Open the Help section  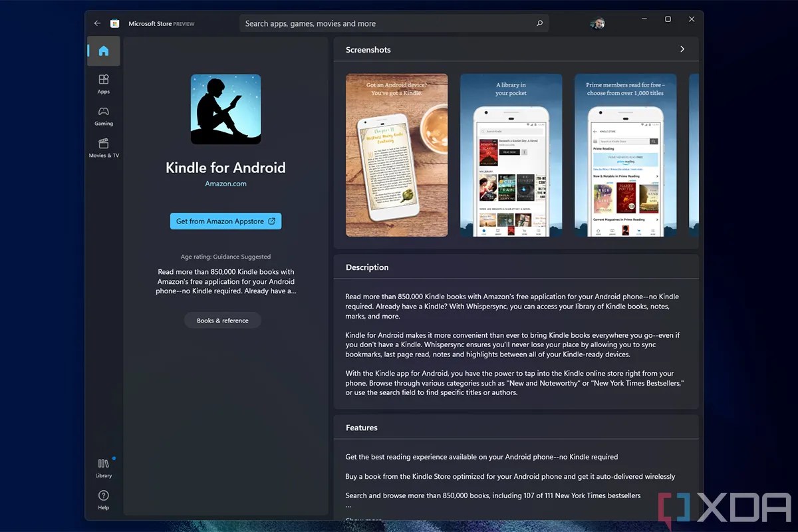click(104, 499)
